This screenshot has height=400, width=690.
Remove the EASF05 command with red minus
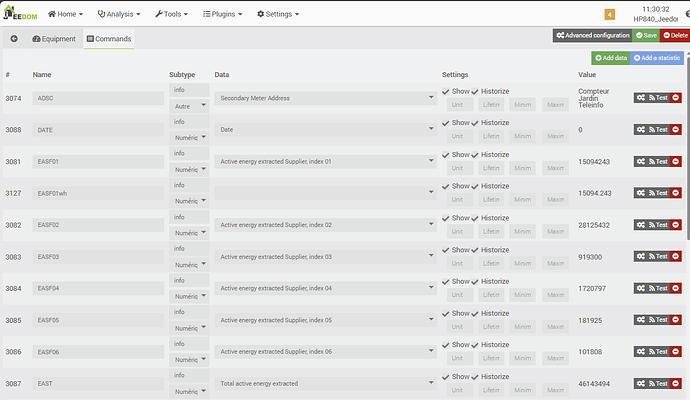point(676,320)
